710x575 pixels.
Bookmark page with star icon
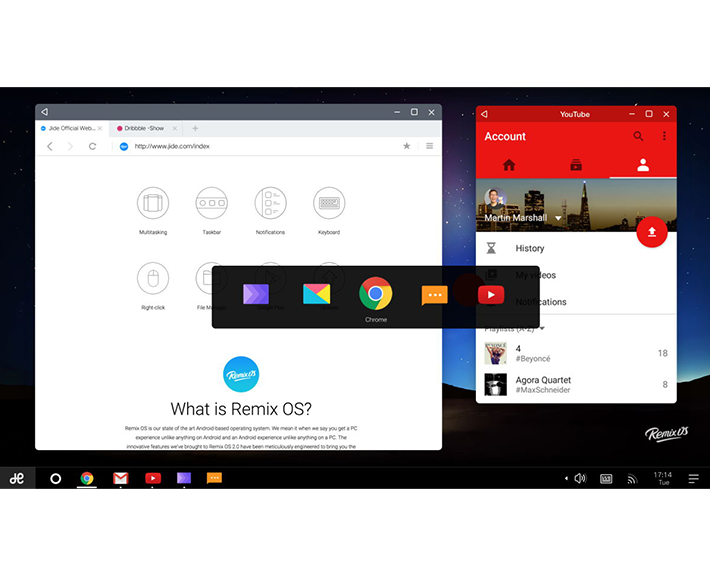(407, 146)
